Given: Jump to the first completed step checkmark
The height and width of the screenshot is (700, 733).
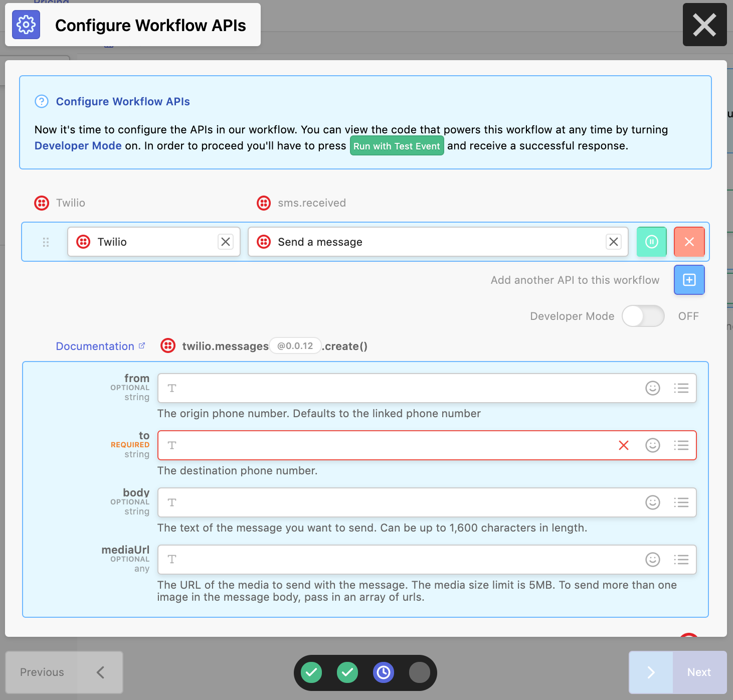Looking at the screenshot, I should [x=311, y=672].
